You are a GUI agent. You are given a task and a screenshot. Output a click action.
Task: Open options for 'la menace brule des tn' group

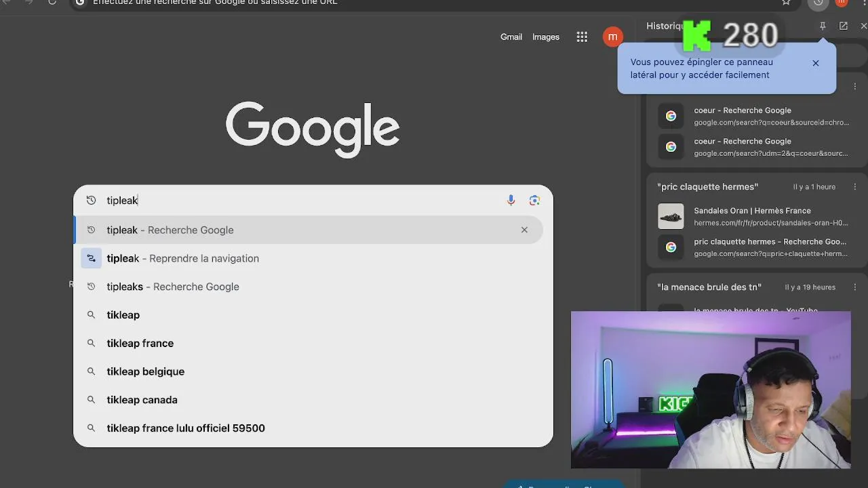point(854,287)
